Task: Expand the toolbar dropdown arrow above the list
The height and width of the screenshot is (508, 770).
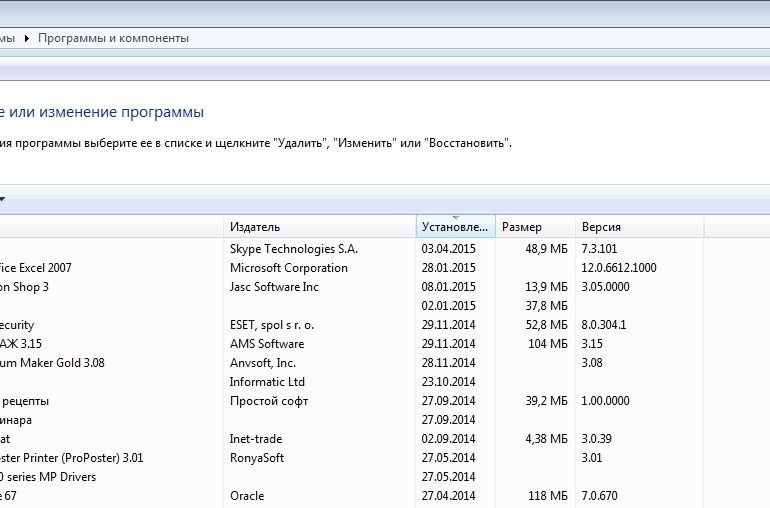Action: pyautogui.click(x=2, y=199)
